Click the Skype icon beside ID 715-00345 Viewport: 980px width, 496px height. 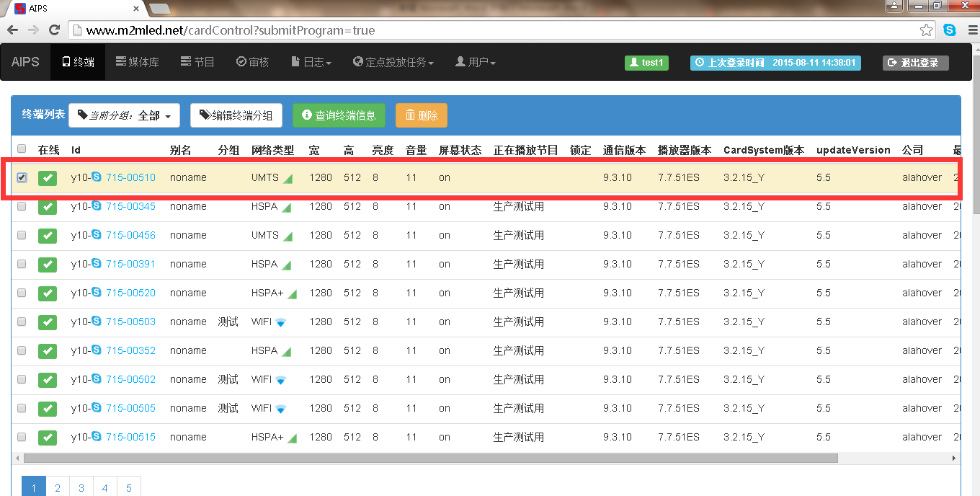[x=97, y=206]
